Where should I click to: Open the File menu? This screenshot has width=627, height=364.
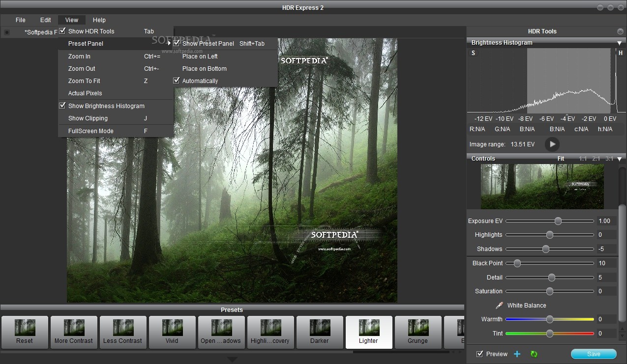pyautogui.click(x=21, y=20)
